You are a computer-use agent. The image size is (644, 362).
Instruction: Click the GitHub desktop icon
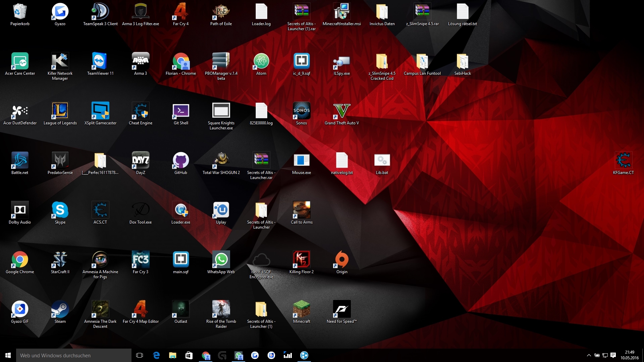[181, 161]
